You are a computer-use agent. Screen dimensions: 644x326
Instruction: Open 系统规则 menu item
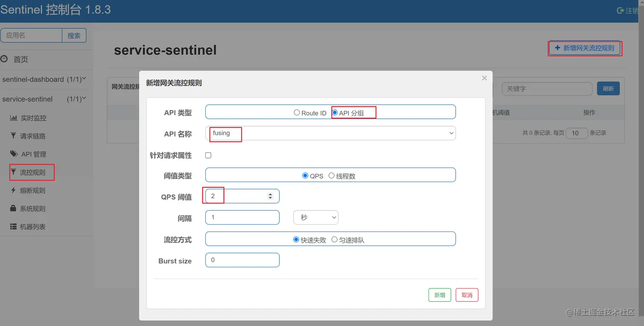(33, 209)
